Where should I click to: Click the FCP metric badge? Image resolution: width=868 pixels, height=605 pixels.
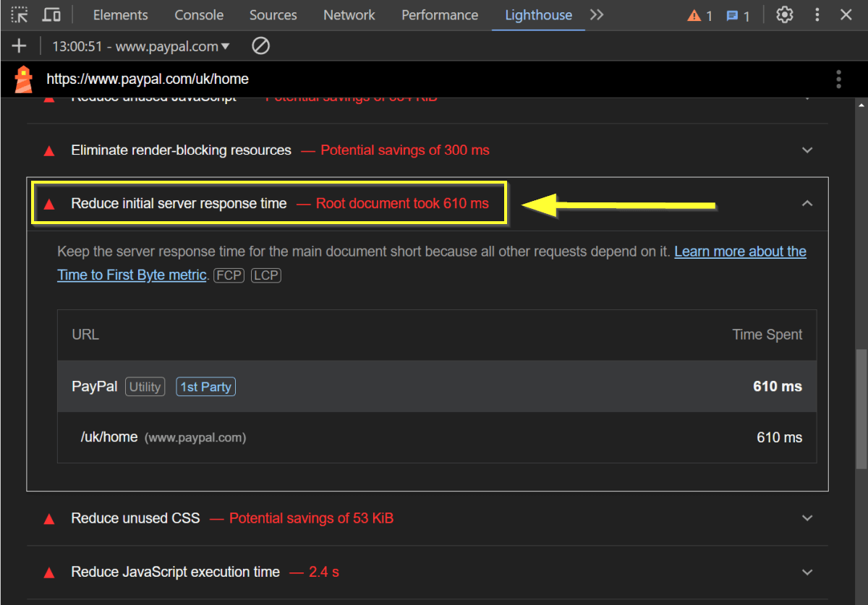[x=229, y=275]
